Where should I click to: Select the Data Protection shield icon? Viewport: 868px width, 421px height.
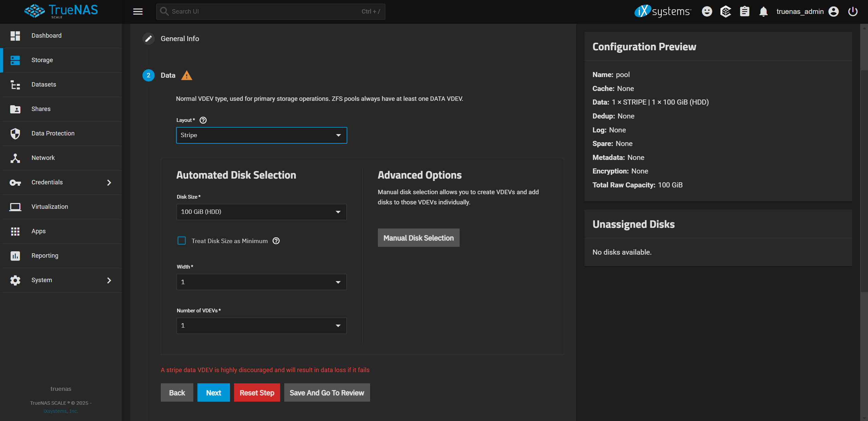(x=15, y=133)
